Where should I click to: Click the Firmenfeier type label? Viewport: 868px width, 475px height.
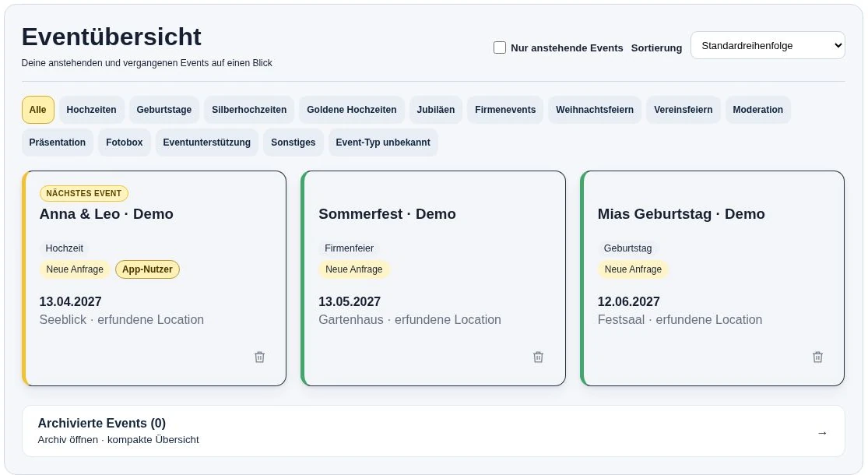point(349,248)
